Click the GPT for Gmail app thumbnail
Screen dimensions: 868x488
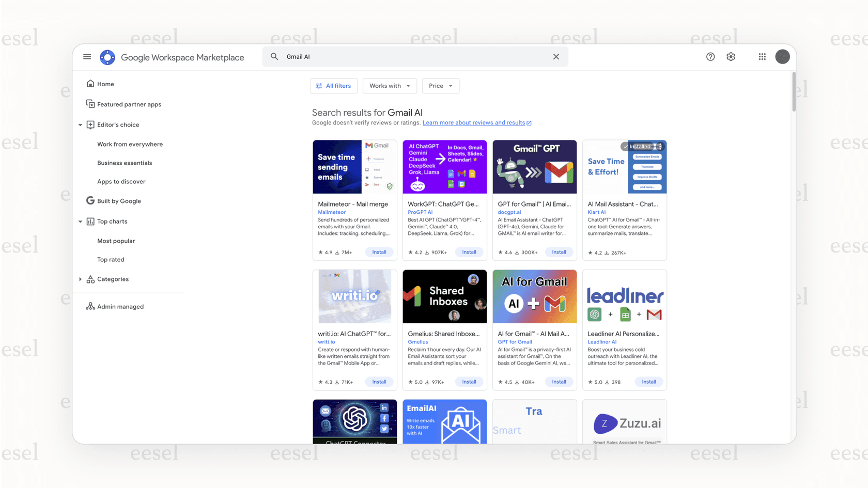[534, 167]
